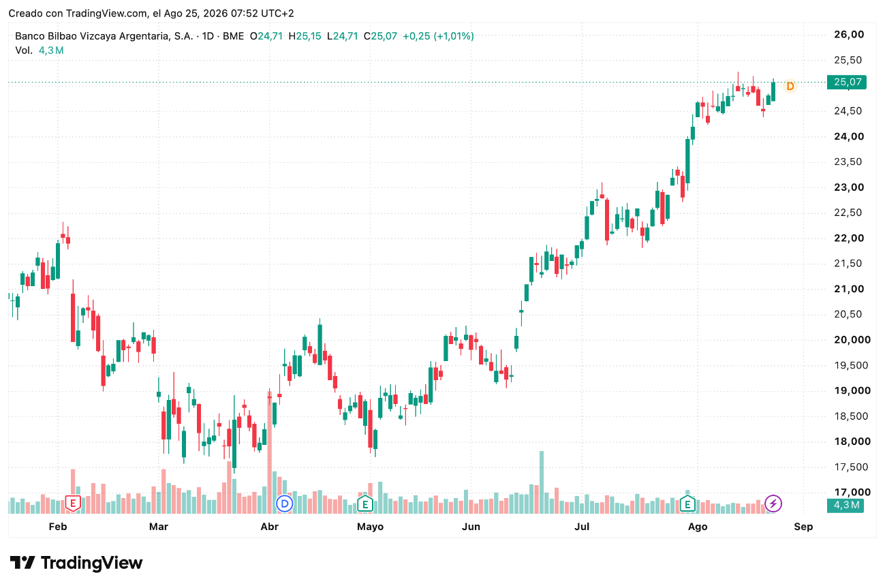885x588 pixels.
Task: Click the Mar label on the time axis
Action: coord(159,527)
